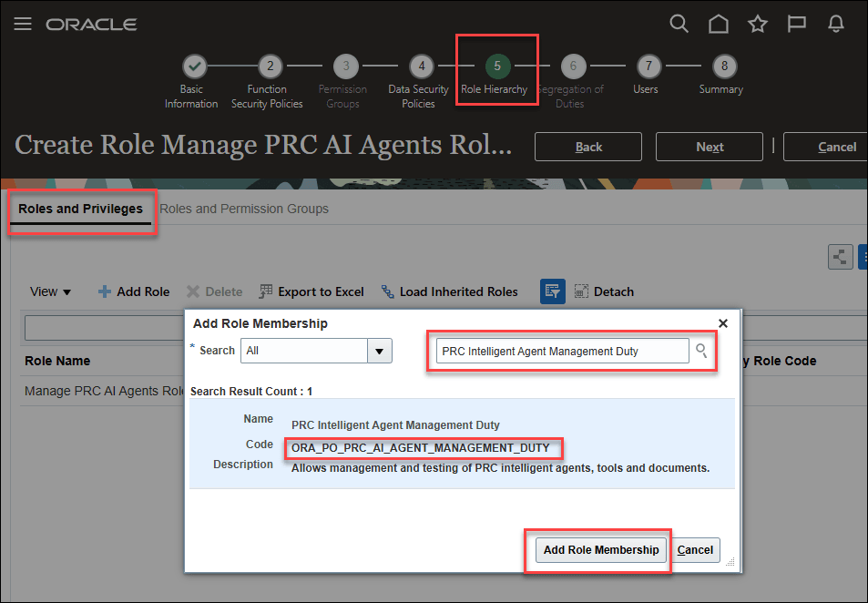Open the global search magnifier
Viewport: 868px width, 603px height.
[x=679, y=24]
